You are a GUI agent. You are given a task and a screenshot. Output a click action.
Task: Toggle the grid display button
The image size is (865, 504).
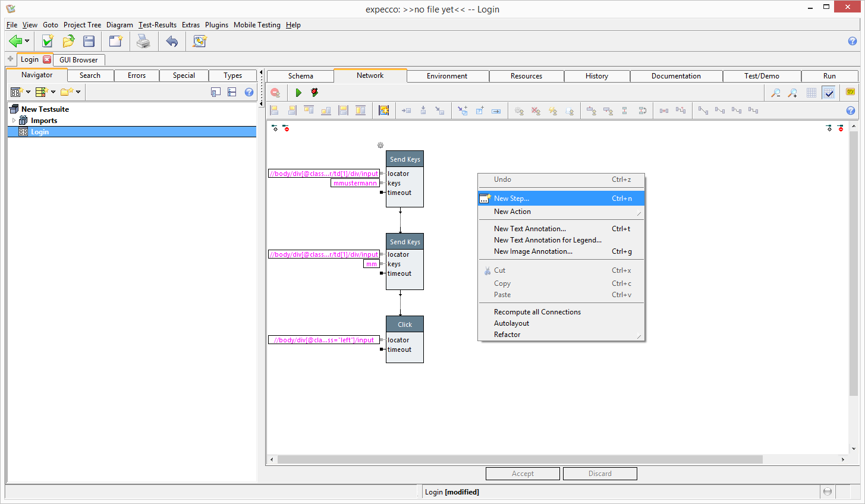click(x=811, y=93)
